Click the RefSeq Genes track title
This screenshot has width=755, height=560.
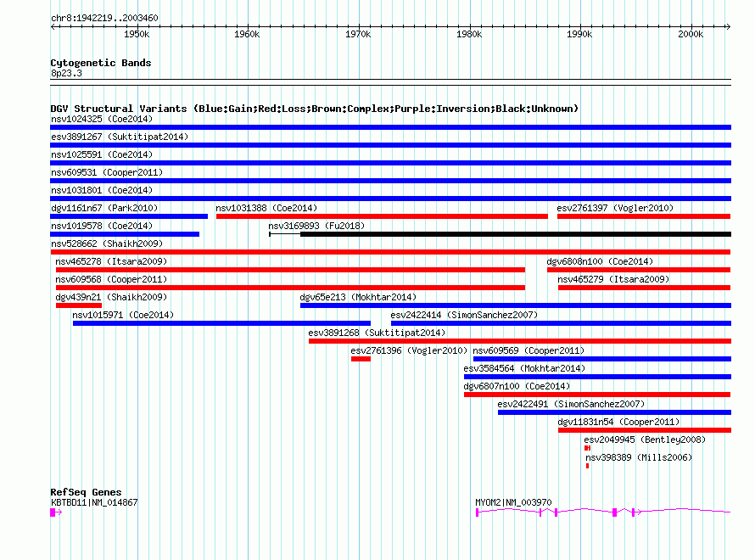click(86, 492)
